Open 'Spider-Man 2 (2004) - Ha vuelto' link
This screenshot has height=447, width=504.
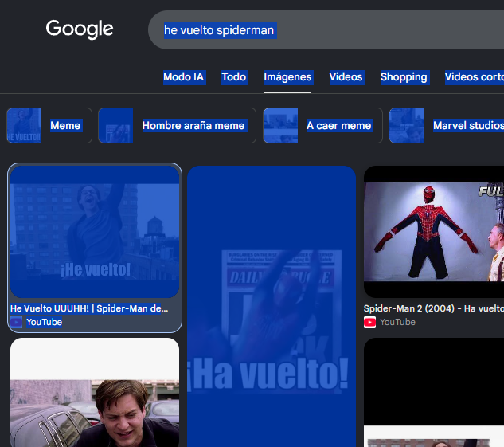[434, 308]
